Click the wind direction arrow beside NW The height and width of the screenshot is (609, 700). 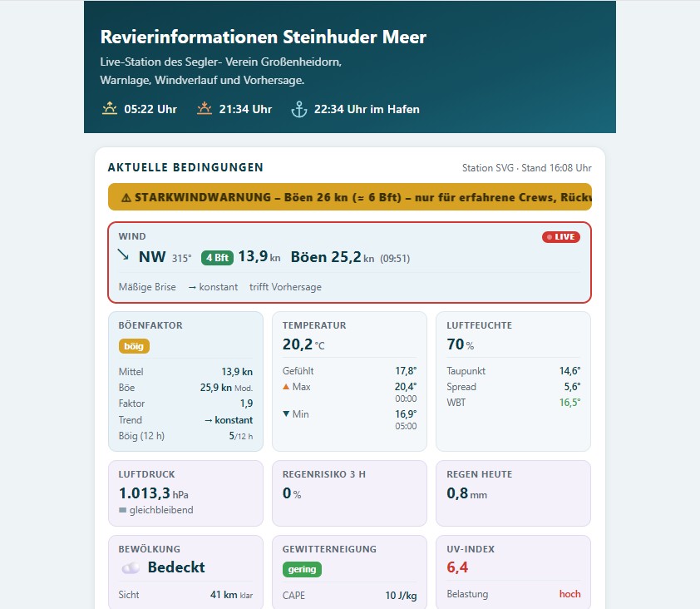123,255
